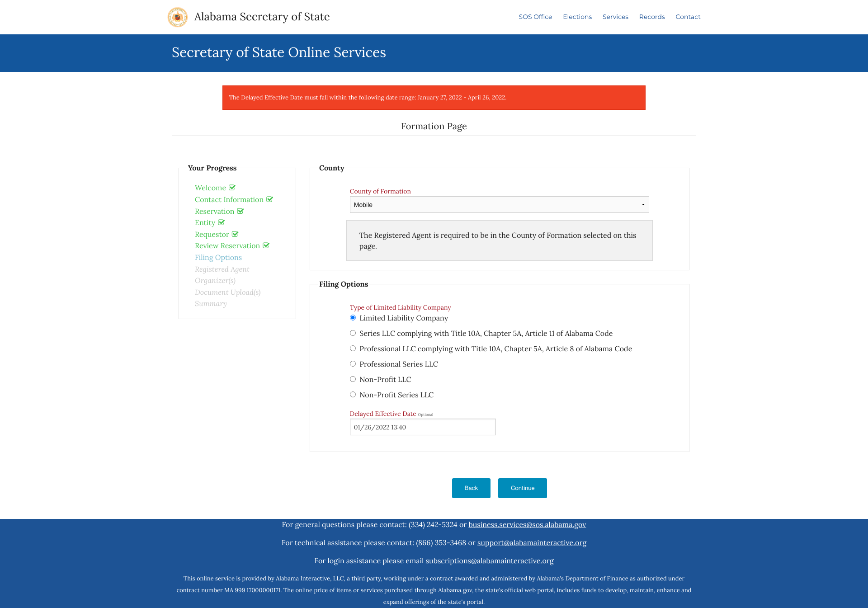Image resolution: width=868 pixels, height=608 pixels.
Task: Choose the Non-Profit LLC option
Action: [353, 379]
